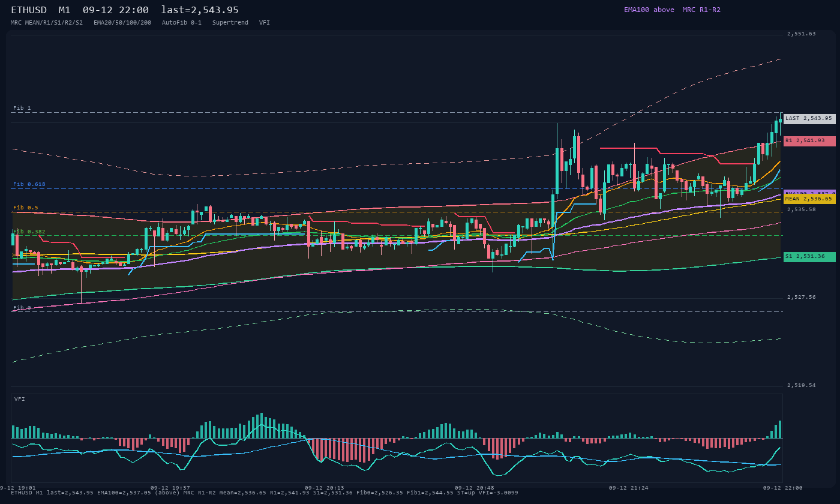This screenshot has height=504, width=840.
Task: Click the 2,527.56 price axis value
Action: click(802, 298)
